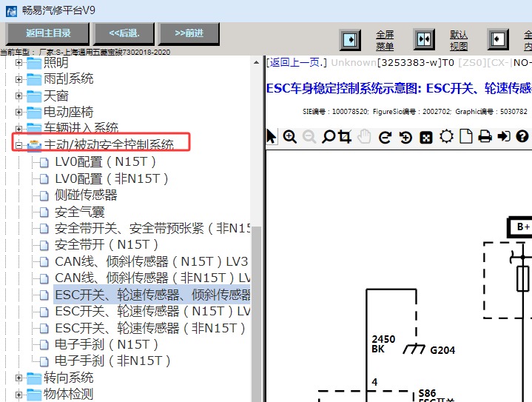The width and height of the screenshot is (532, 402).
Task: Open 电子手刹（N15T） diagram
Action: click(107, 344)
